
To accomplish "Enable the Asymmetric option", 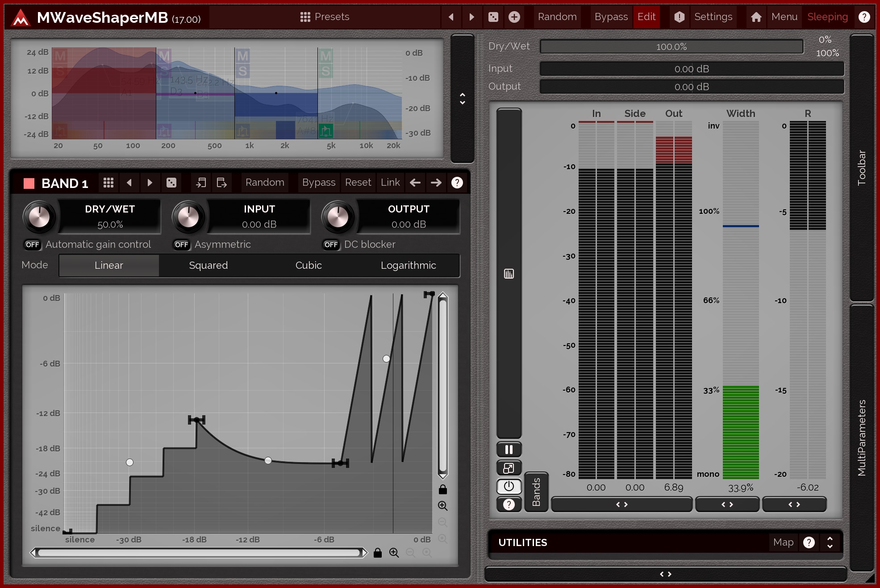I will pos(181,245).
